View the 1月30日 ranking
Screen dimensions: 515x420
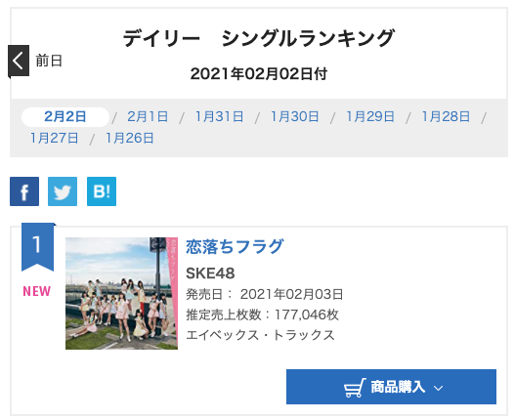pos(294,117)
